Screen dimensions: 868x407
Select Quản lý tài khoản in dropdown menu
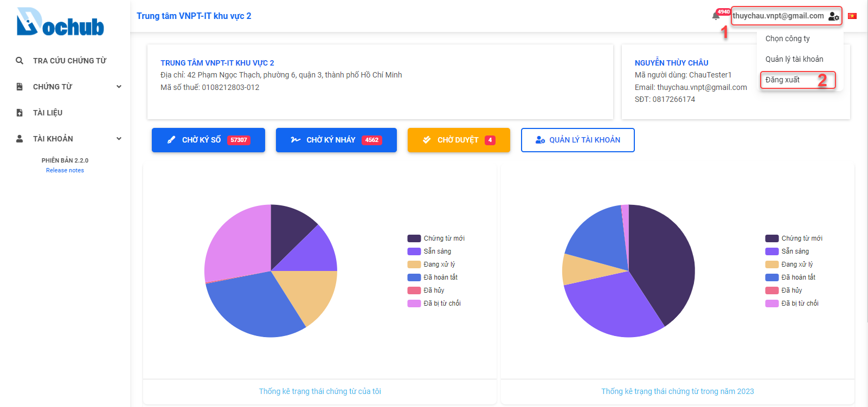[x=794, y=59]
